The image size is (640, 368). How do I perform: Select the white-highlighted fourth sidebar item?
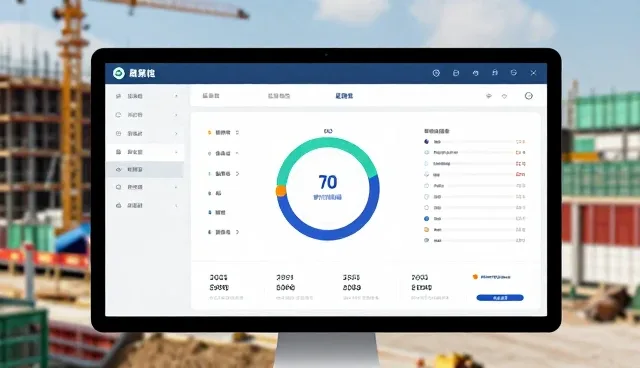coord(145,152)
